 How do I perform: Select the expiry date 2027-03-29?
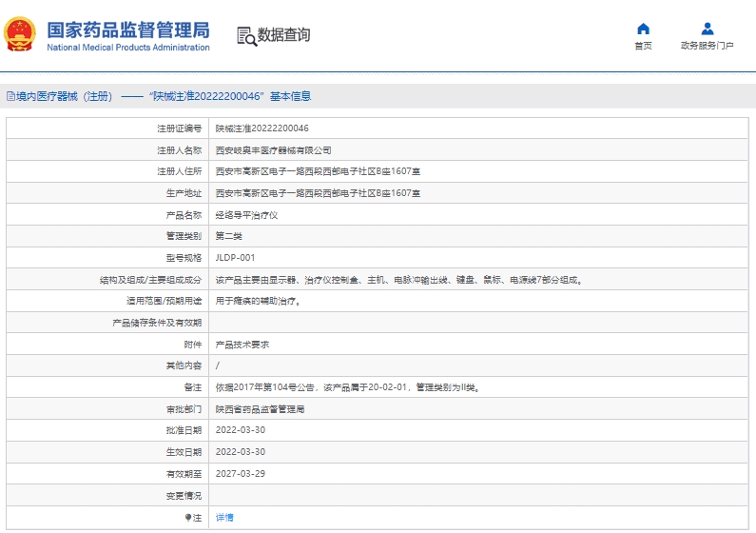click(240, 474)
